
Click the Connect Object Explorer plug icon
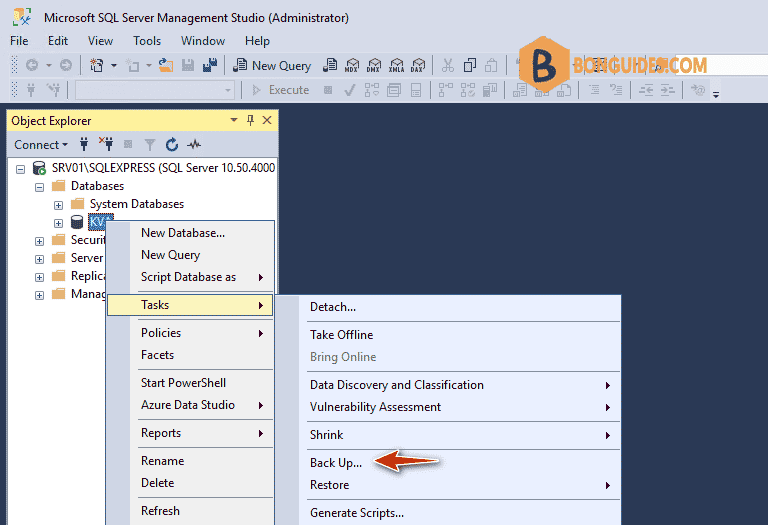(x=84, y=144)
